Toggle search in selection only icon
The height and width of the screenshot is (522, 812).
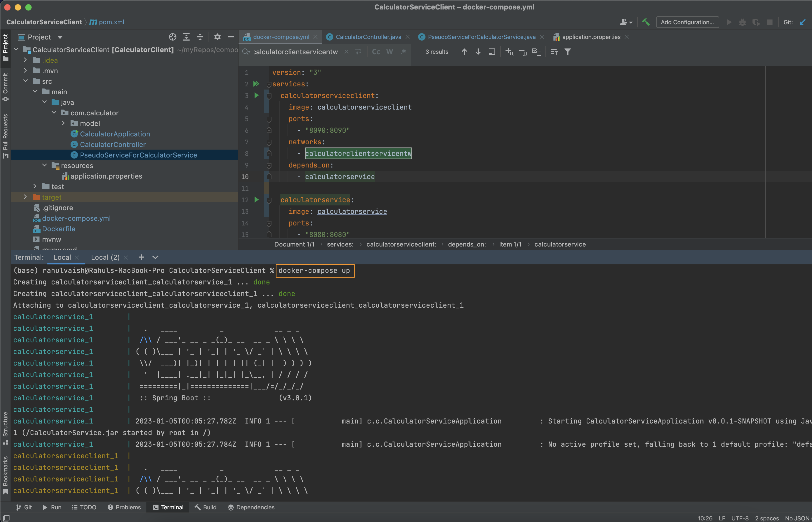tap(554, 52)
